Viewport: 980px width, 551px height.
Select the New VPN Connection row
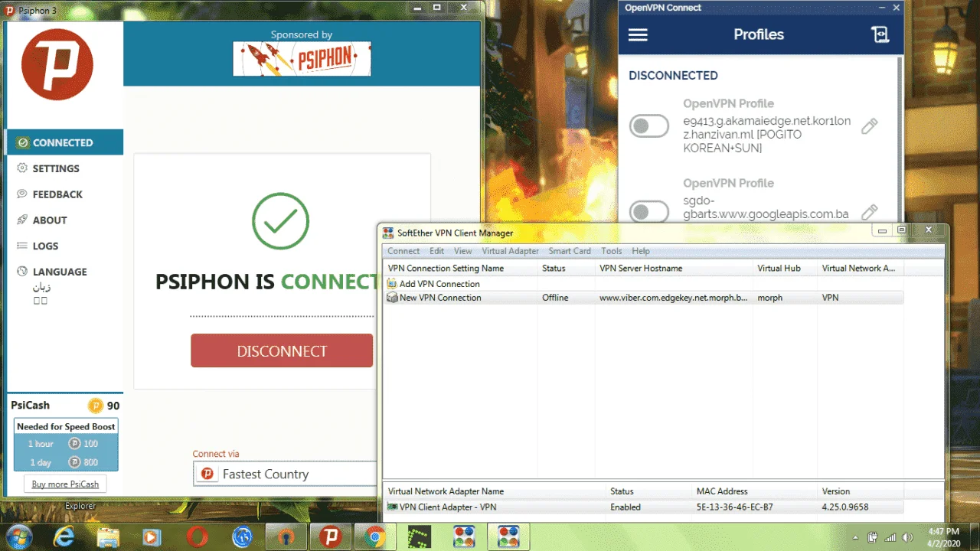click(643, 298)
